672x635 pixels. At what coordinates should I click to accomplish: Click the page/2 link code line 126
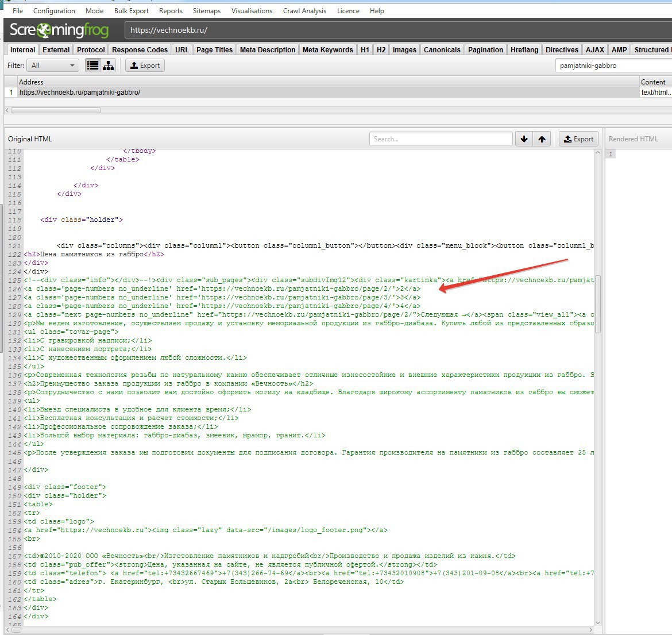coord(222,288)
